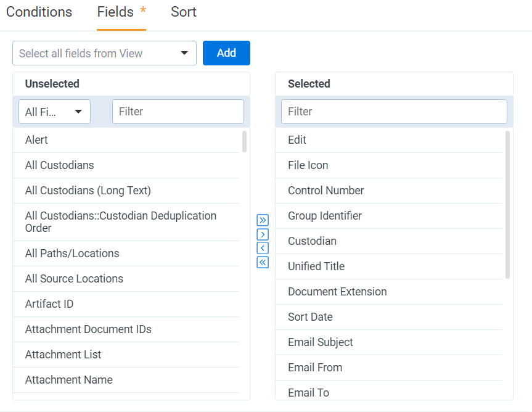The image size is (532, 412).
Task: Select Custodian in Selected list
Action: [389, 241]
